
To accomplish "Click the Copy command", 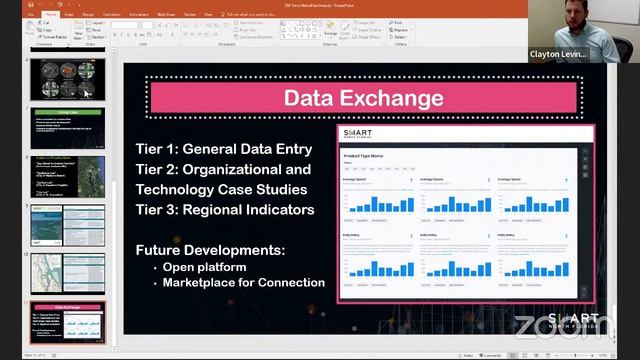I will click(45, 30).
